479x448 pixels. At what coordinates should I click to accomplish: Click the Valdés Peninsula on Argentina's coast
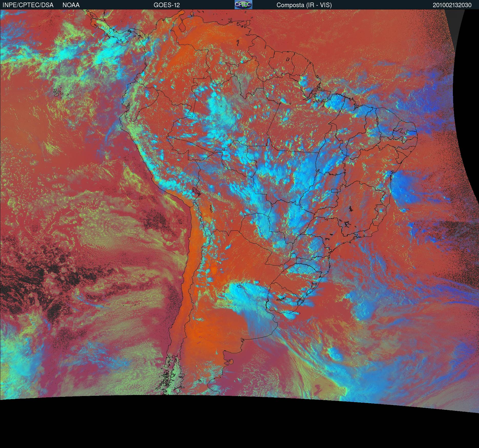[230, 361]
